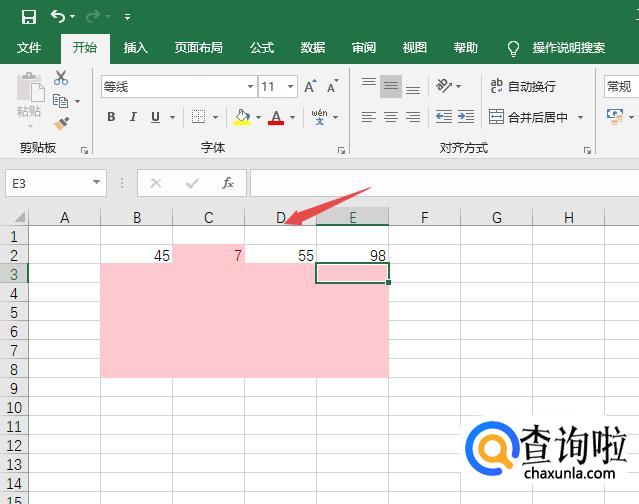Select cell containing 45

(x=137, y=255)
